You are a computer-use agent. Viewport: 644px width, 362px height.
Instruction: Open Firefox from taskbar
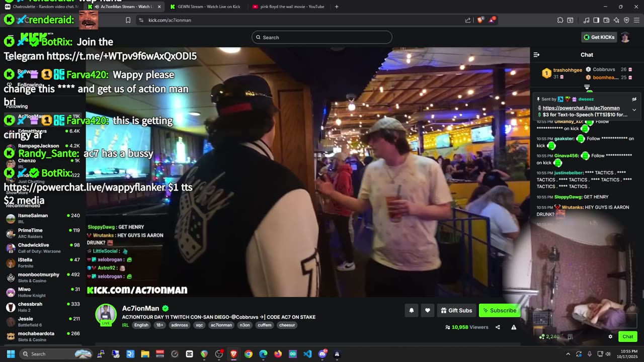point(278,354)
